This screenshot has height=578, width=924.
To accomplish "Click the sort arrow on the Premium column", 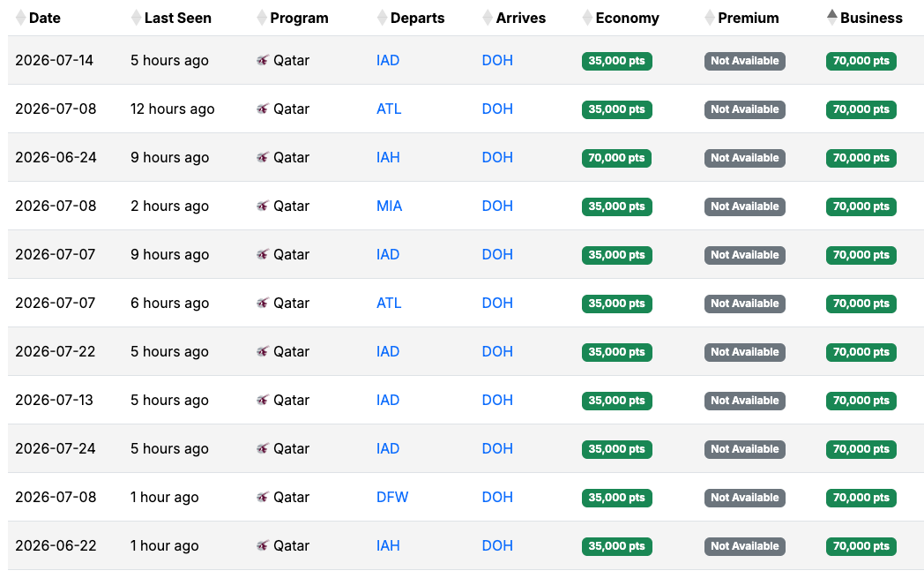I will coord(710,17).
